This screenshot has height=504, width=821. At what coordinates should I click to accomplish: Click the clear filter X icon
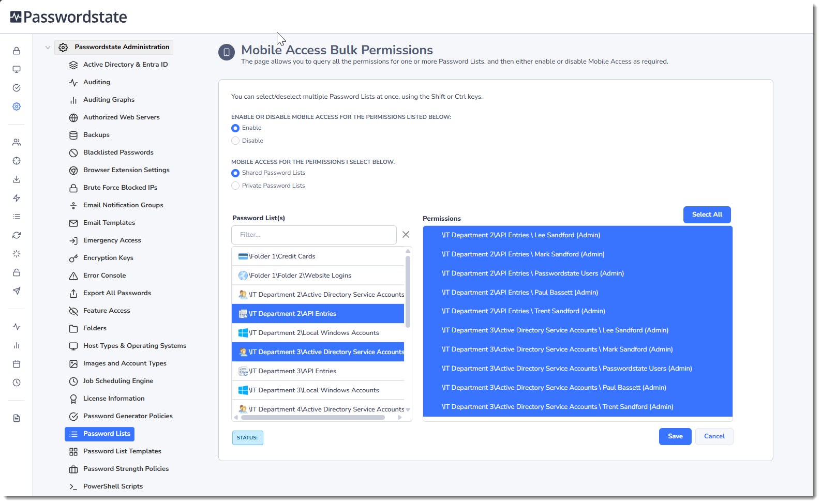point(406,235)
